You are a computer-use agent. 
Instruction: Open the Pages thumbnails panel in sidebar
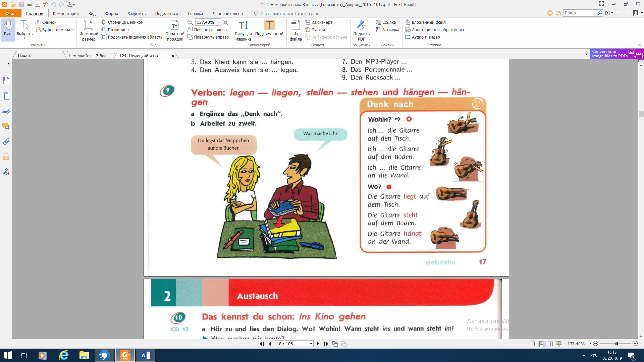(6, 96)
